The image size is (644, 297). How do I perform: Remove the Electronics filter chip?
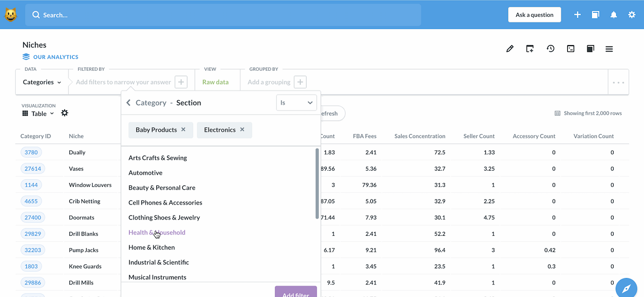coord(242,129)
